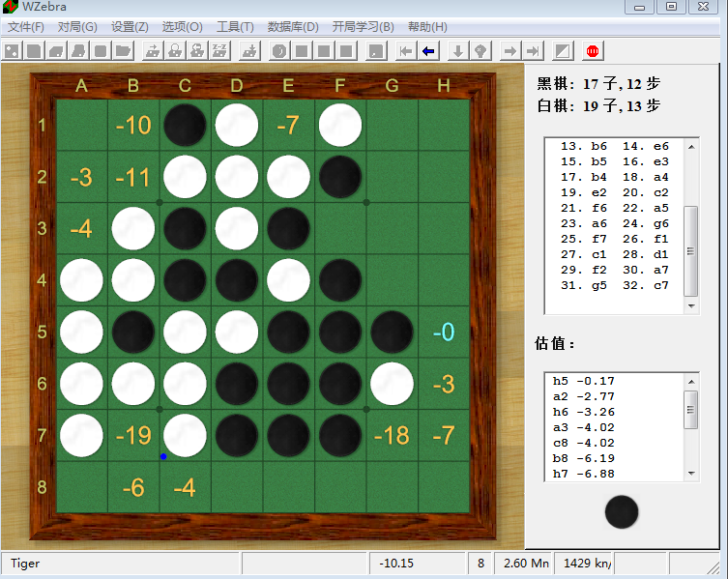This screenshot has width=728, height=579.
Task: Click the down-arrow-into-tray toolbar icon
Action: (249, 50)
